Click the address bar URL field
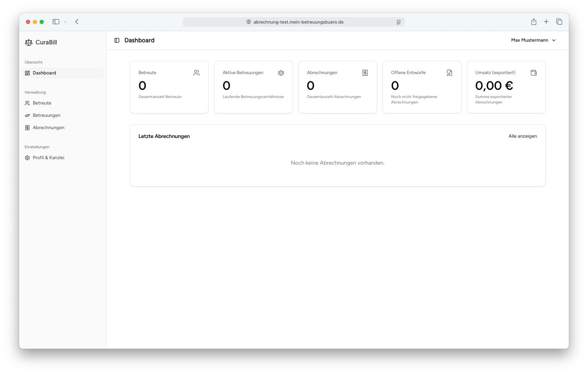 click(294, 22)
